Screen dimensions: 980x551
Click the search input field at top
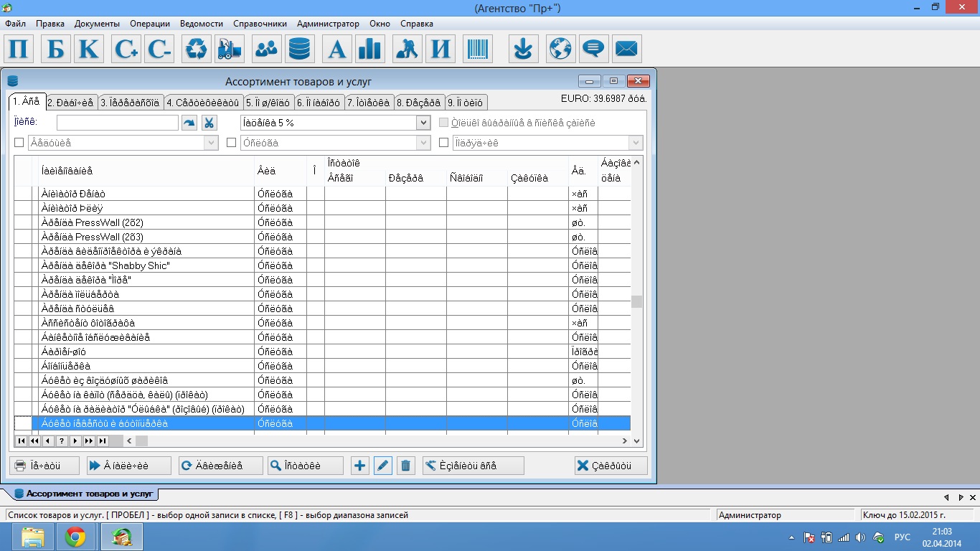pyautogui.click(x=117, y=123)
